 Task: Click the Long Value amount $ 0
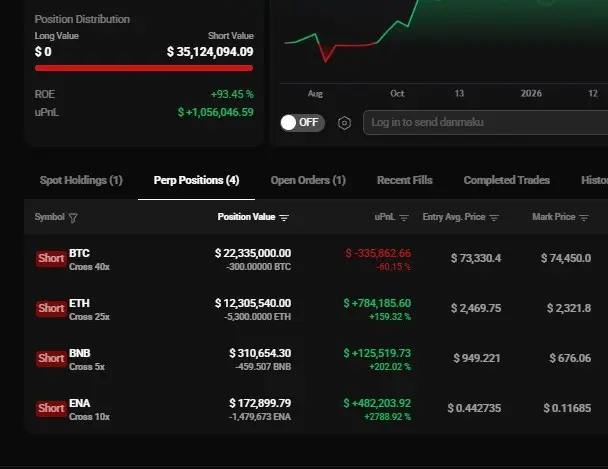point(43,52)
